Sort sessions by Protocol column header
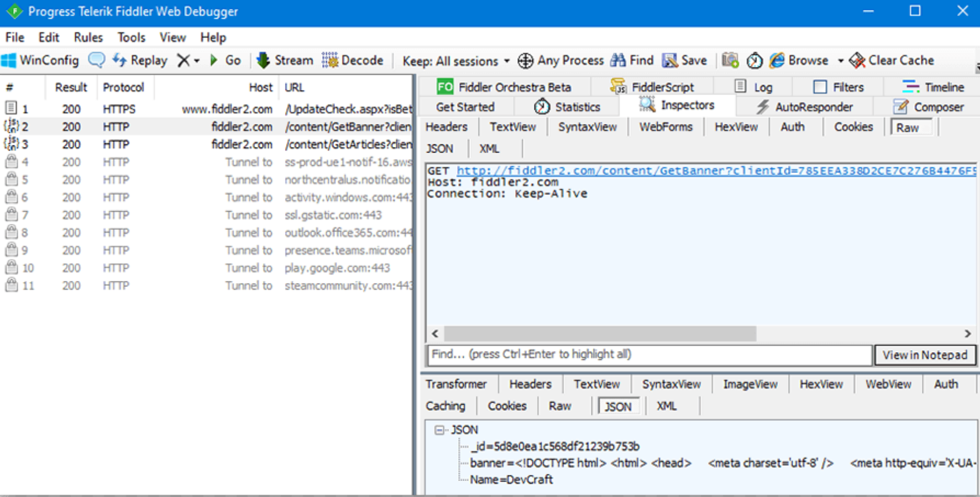980x497 pixels. [124, 87]
